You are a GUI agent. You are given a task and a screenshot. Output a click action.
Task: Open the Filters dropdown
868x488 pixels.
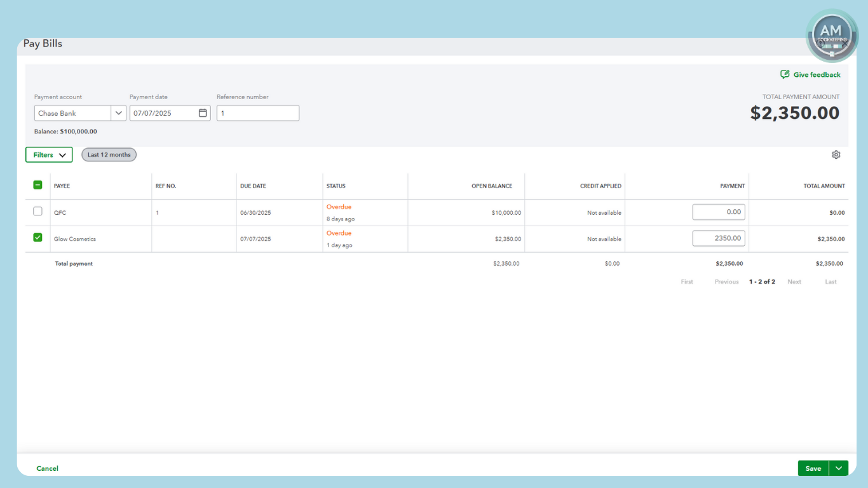[x=49, y=154]
